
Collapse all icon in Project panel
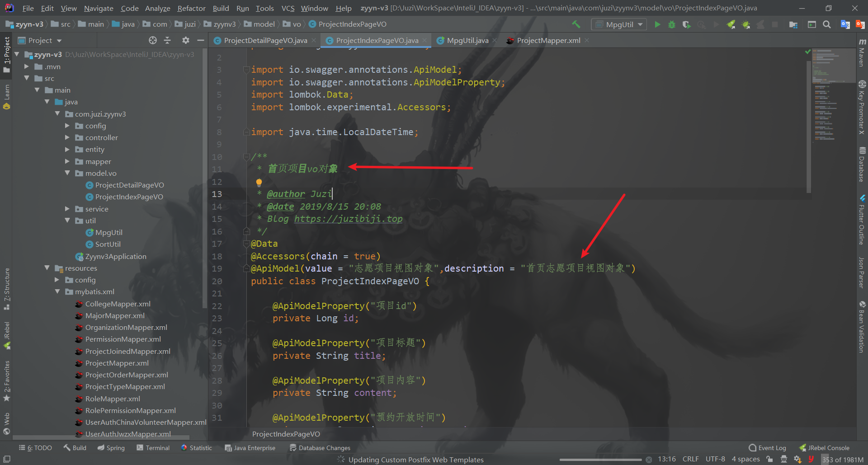tap(167, 40)
